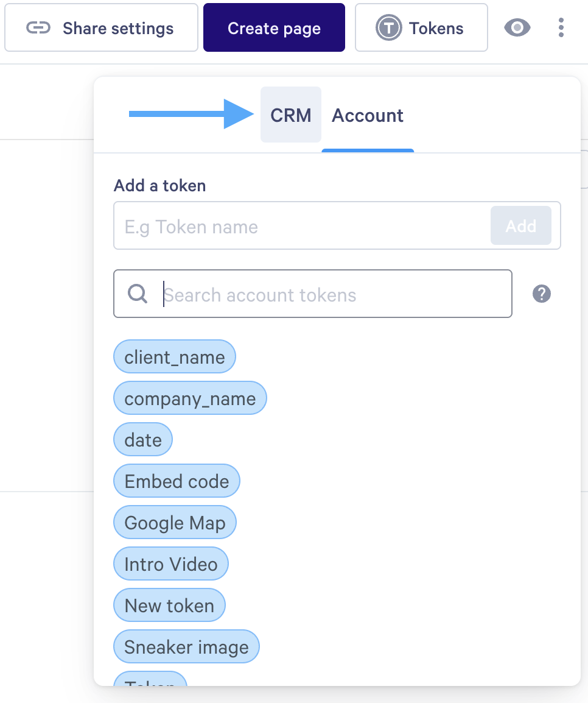
Task: Pick the Google Map token
Action: pyautogui.click(x=175, y=523)
